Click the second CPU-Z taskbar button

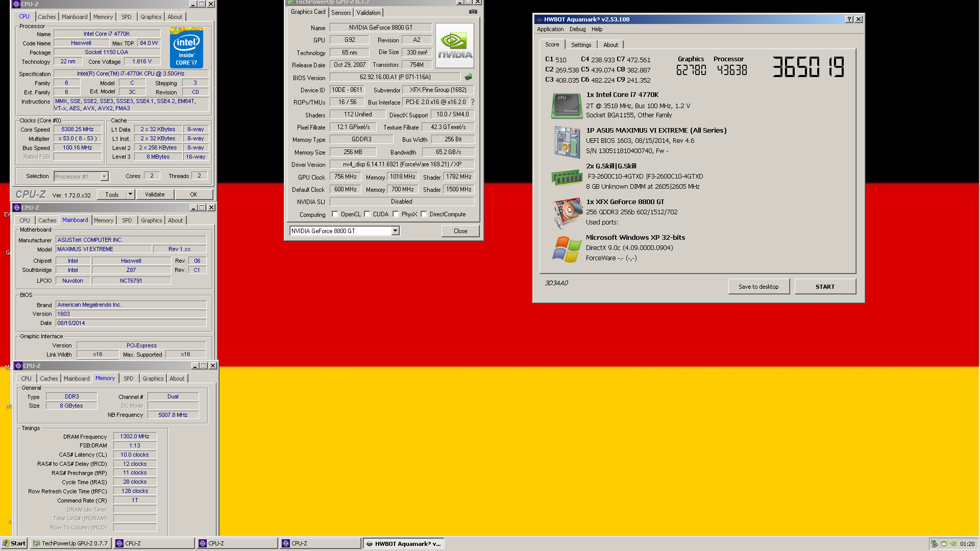(x=238, y=543)
